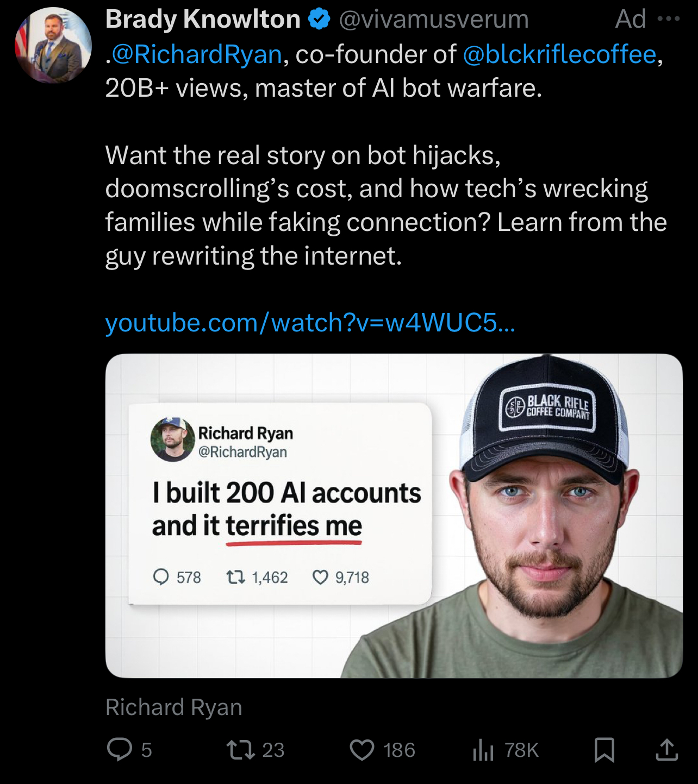Click the reply speech bubble icon

[x=120, y=749]
